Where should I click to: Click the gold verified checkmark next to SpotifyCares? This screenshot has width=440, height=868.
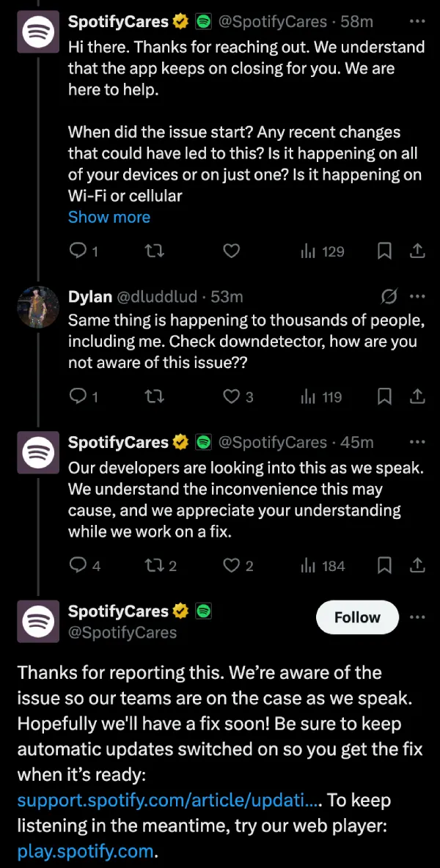(x=180, y=21)
